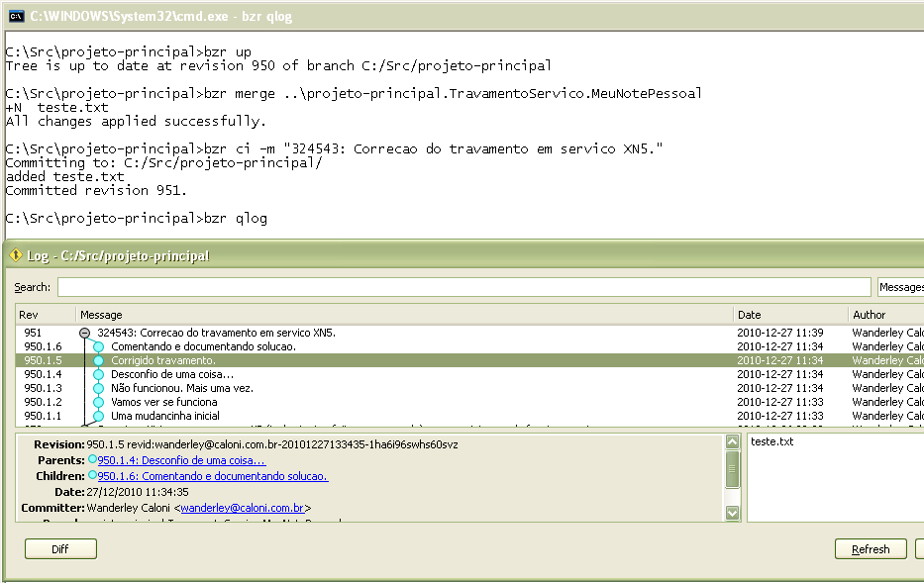
Task: Click the cmd.exe icon in title bar
Action: [x=16, y=16]
